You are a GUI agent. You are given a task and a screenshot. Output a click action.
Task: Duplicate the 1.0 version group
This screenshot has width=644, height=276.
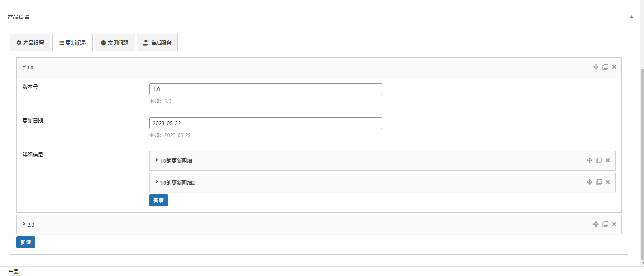[605, 67]
